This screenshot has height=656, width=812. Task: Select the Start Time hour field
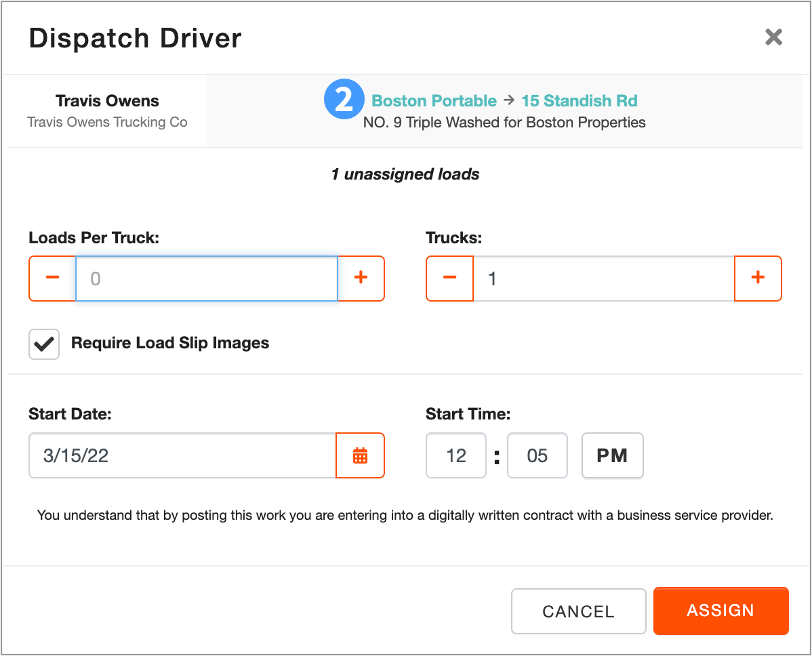pos(456,455)
